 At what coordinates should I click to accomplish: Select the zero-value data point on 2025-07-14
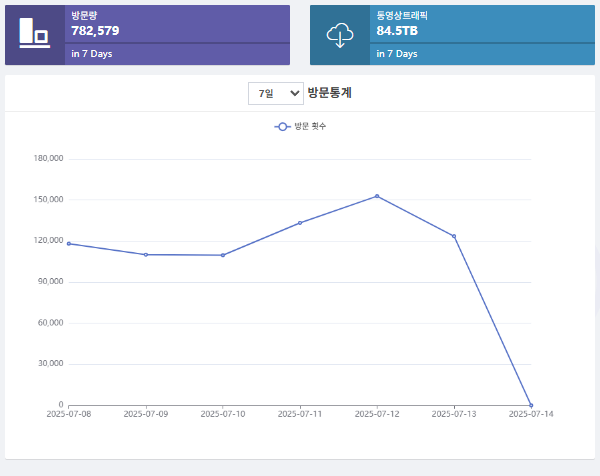[531, 405]
